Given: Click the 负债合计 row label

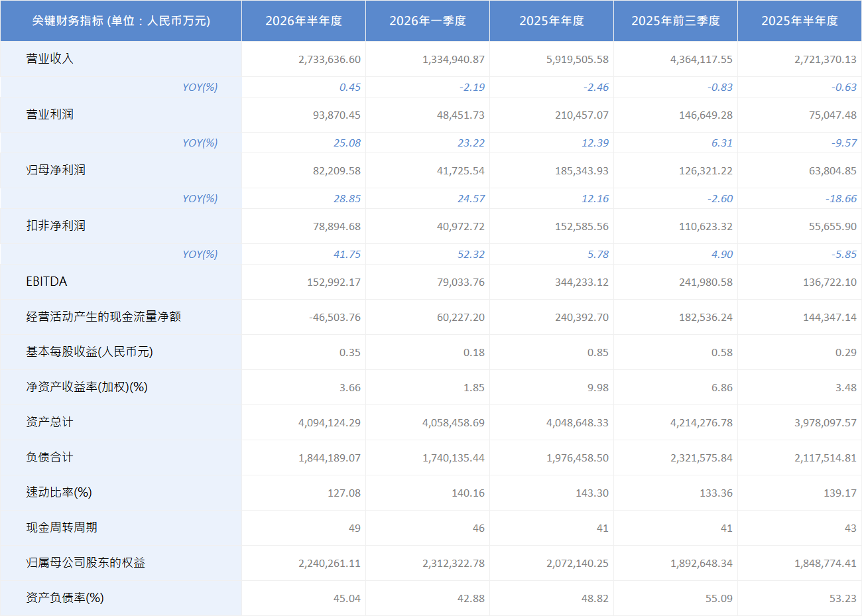Looking at the screenshot, I should (50, 458).
